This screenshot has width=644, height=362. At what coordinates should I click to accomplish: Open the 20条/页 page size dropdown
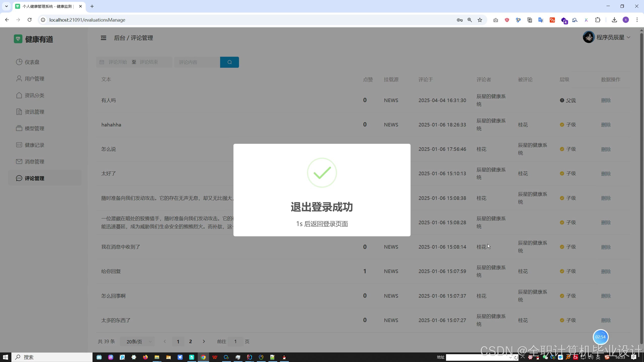(137, 341)
